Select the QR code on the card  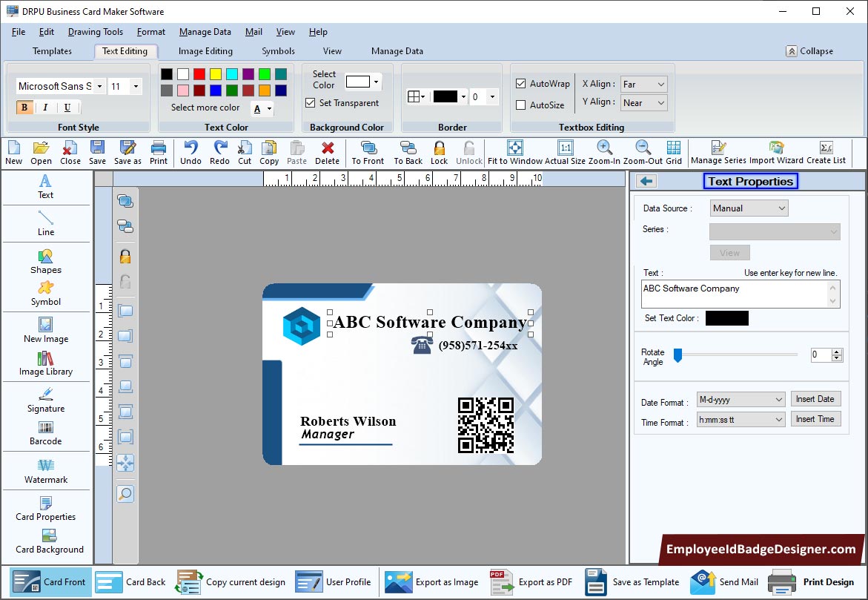(486, 425)
